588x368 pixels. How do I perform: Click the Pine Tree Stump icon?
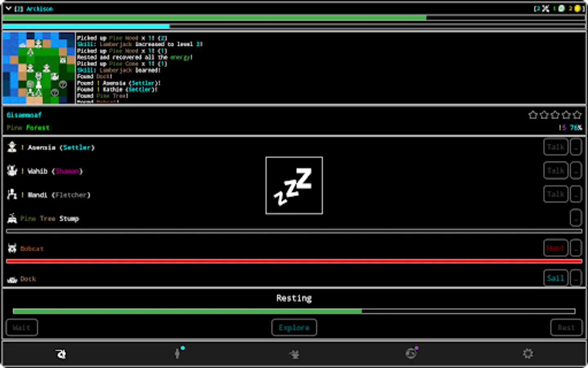click(12, 218)
